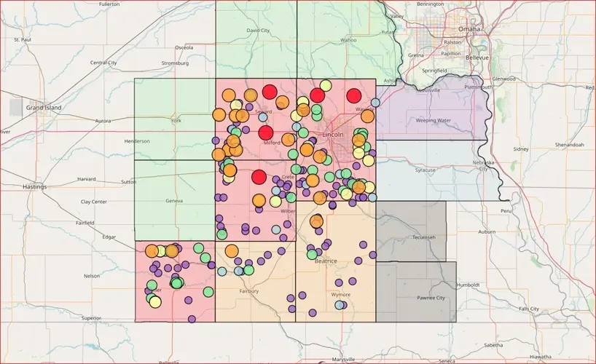The image size is (596, 364).
Task: Select the Bellevue city label
Action: click(x=477, y=58)
